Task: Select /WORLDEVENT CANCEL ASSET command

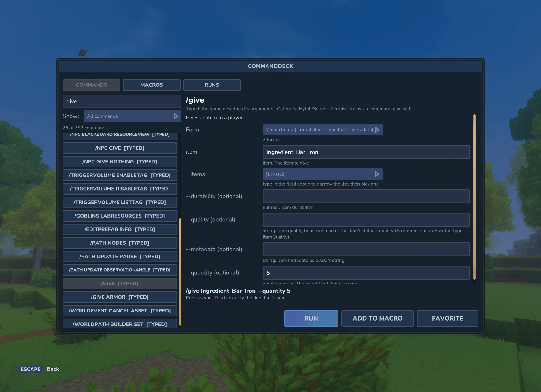Action: click(x=120, y=311)
